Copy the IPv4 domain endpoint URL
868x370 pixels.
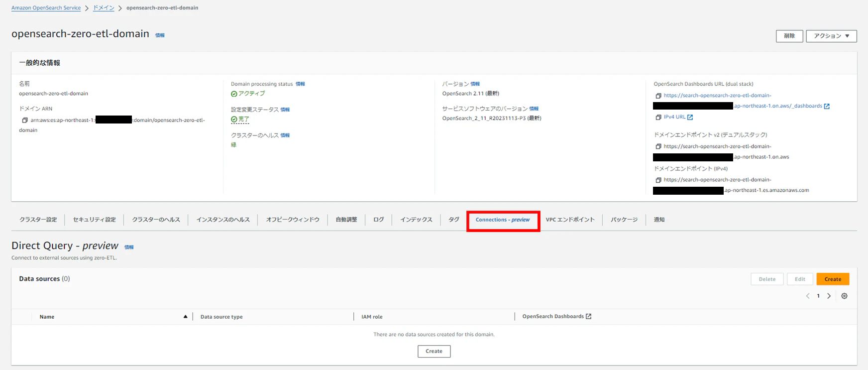coord(658,180)
